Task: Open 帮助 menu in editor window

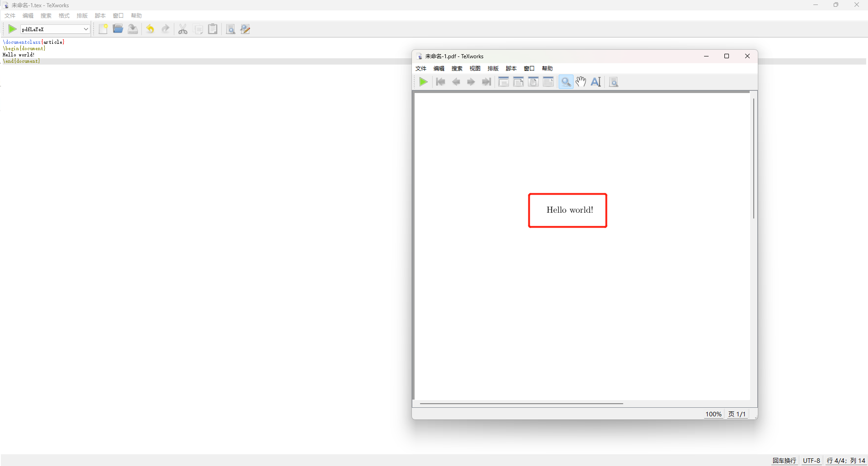Action: 136,16
